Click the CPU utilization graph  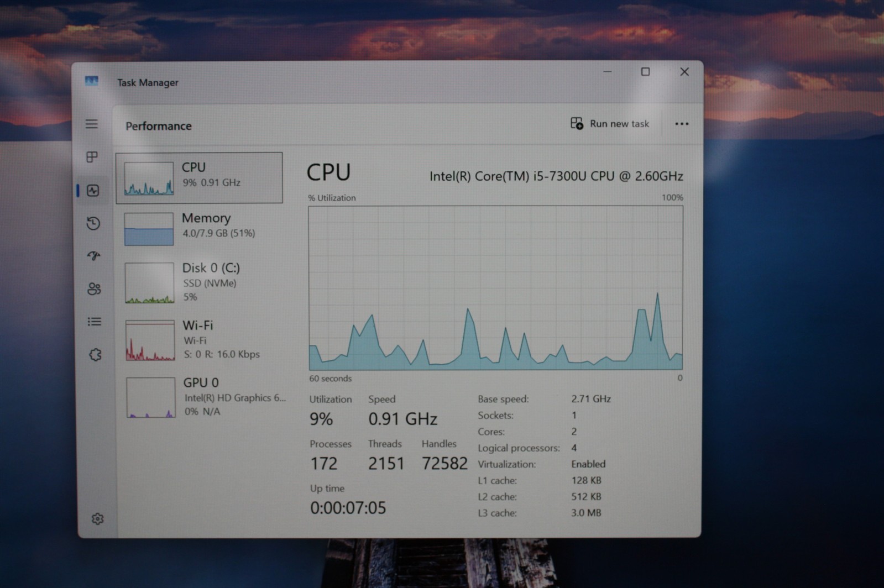tap(495, 288)
